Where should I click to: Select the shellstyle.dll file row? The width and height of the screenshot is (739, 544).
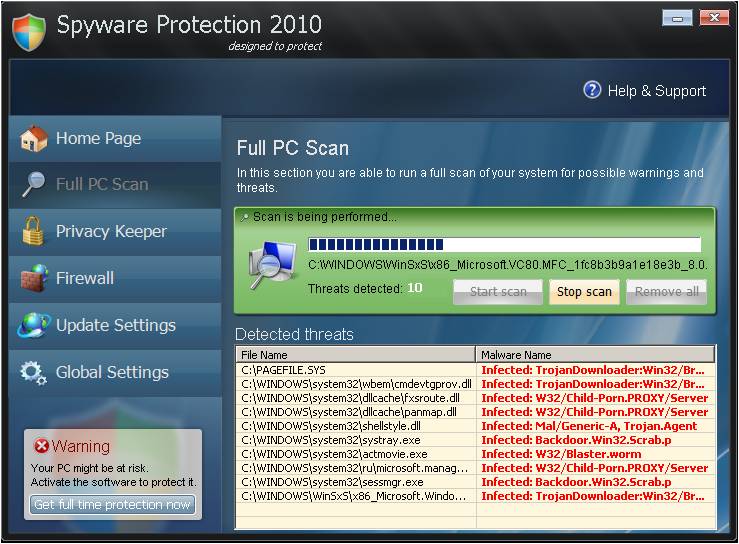tap(475, 426)
